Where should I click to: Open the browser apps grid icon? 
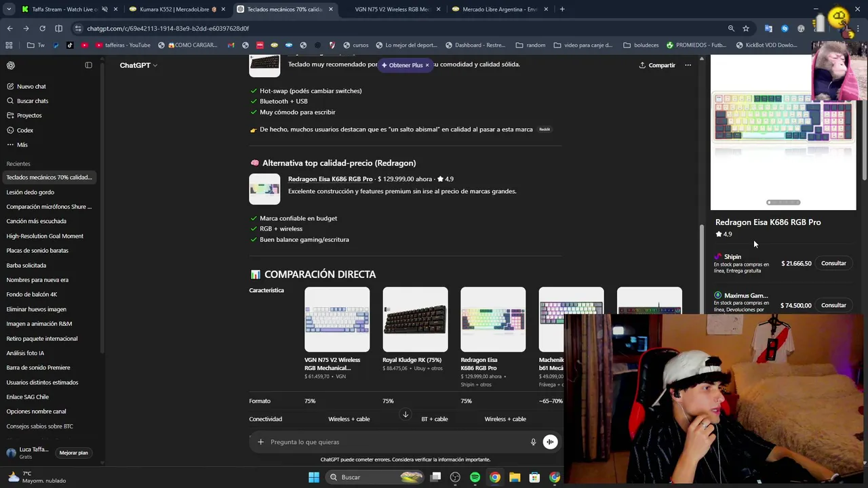tap(9, 45)
